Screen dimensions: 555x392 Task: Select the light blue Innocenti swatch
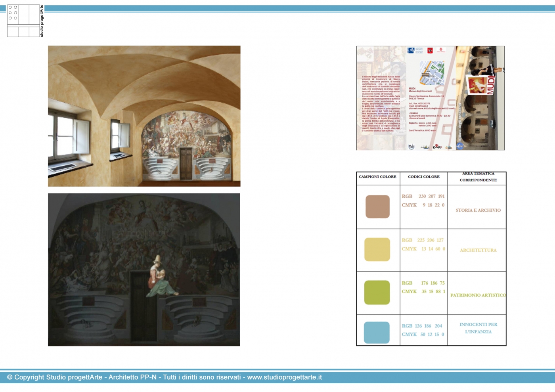(377, 333)
